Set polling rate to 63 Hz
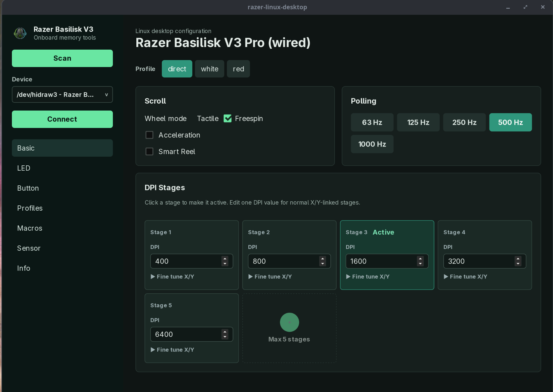Viewport: 553px width, 392px height. 372,122
